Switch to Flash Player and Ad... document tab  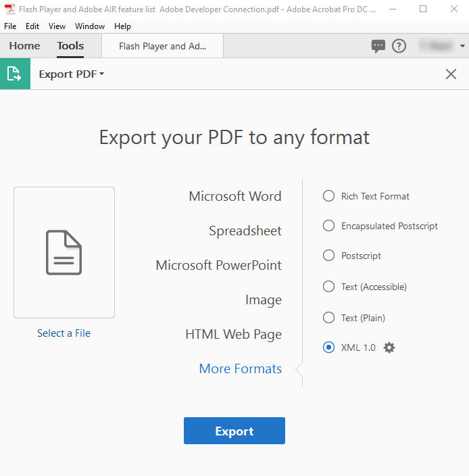[163, 46]
